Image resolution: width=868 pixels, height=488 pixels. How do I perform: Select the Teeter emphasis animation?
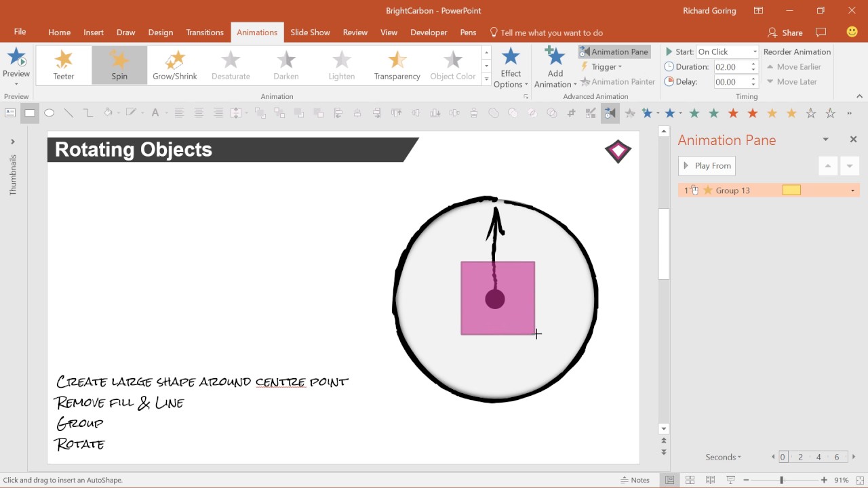[x=64, y=65]
